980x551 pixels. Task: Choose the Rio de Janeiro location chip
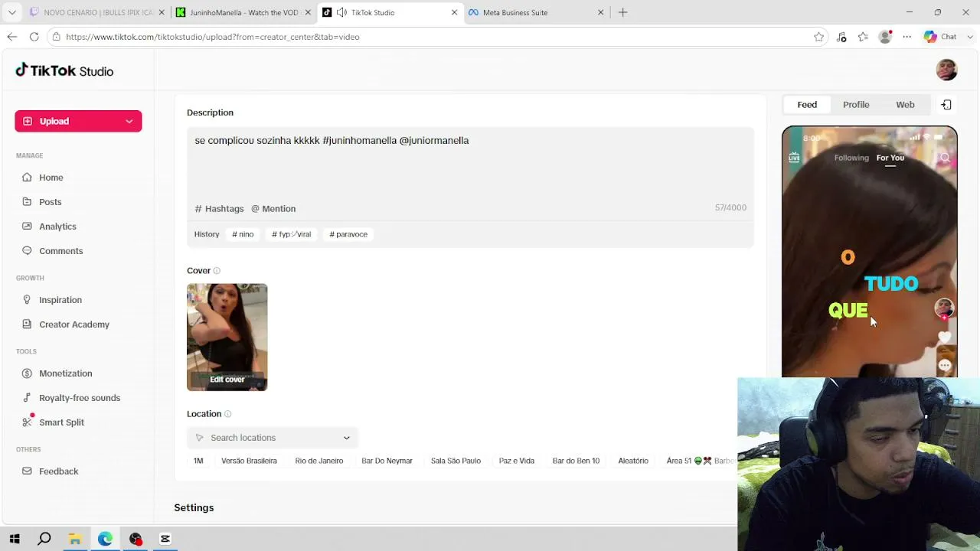319,461
